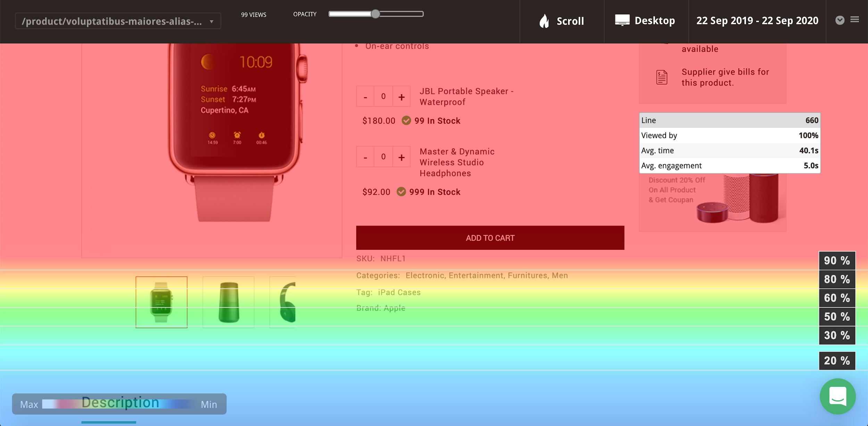Open the date range 22 Sep 2019 - 22 Sep 2020
This screenshot has height=426, width=868.
[x=757, y=21]
